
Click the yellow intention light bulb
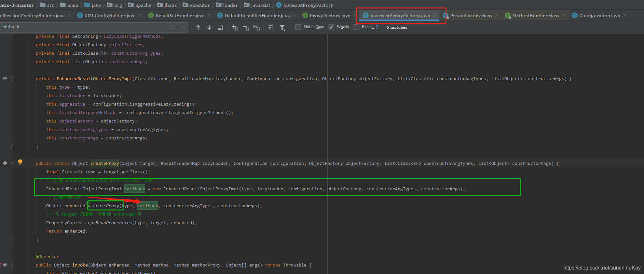tap(20, 162)
